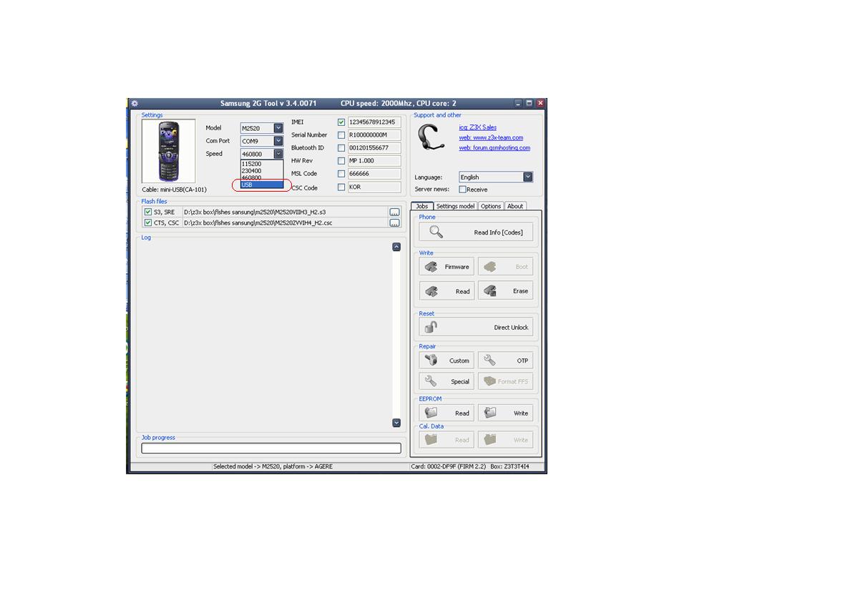Open the forum.gsmhosting.com link

coord(494,148)
